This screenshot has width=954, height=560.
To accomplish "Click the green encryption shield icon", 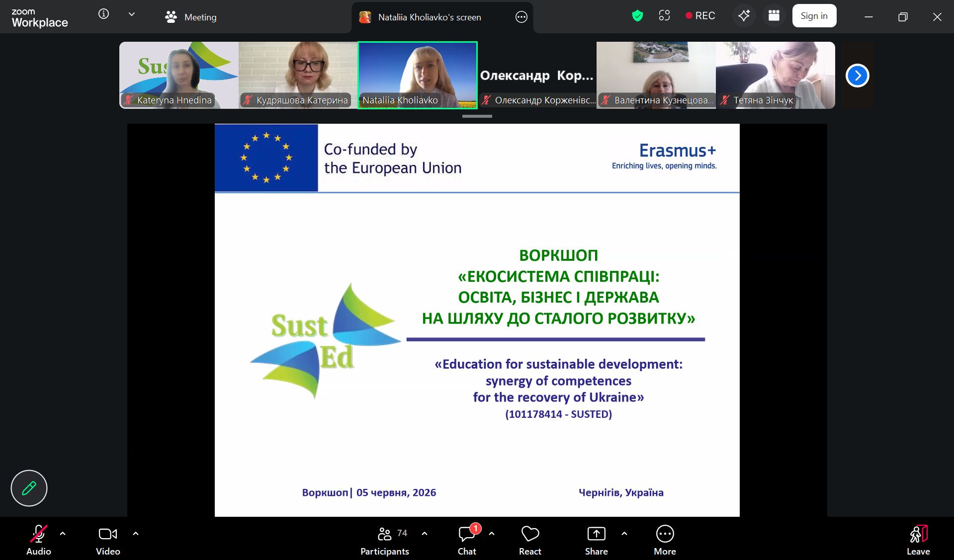I will [x=637, y=16].
